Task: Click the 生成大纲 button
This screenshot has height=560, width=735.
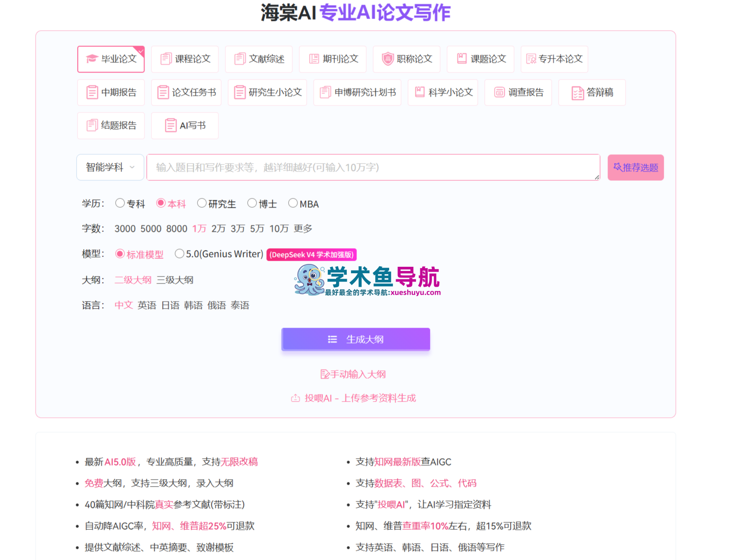Action: (356, 339)
